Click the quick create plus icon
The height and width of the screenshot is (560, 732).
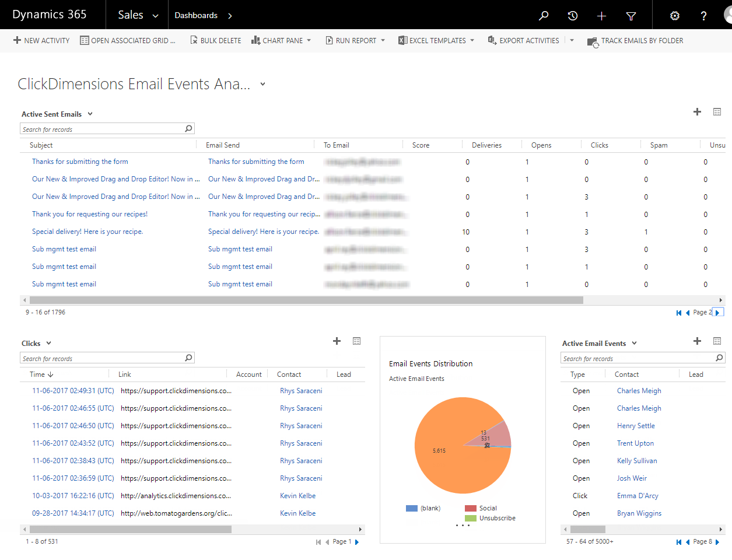[x=602, y=16]
